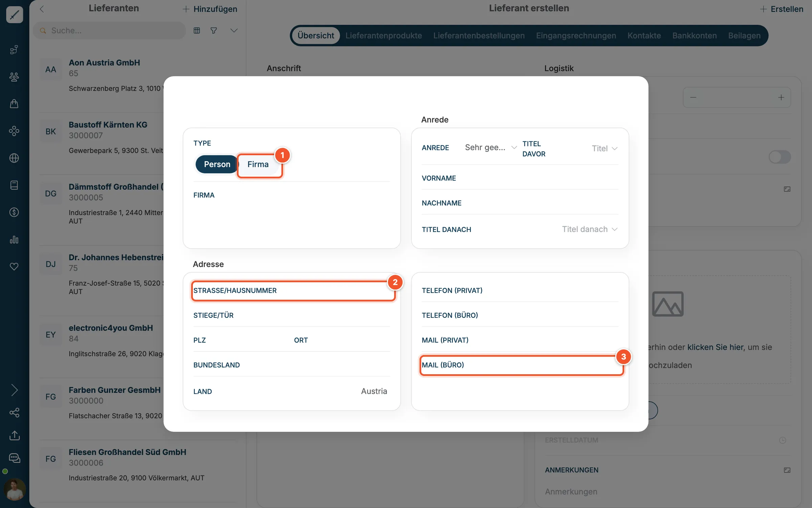This screenshot has width=812, height=508.
Task: Select the Person type option
Action: pos(217,164)
